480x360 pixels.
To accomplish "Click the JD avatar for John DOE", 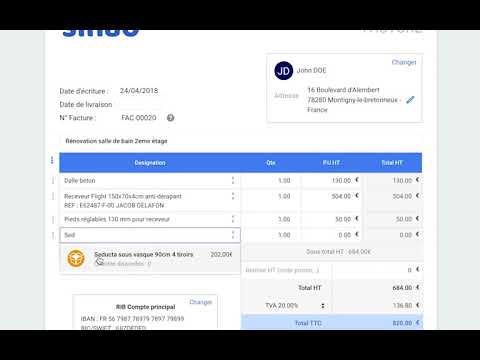I will 284,71.
